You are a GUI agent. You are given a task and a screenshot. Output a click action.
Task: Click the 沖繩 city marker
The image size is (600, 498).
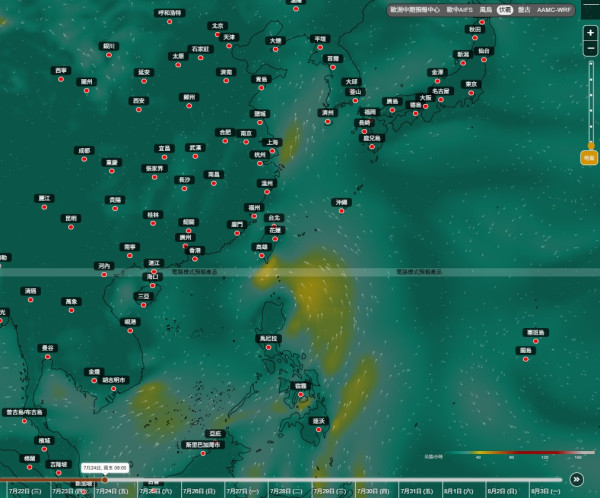tap(341, 211)
